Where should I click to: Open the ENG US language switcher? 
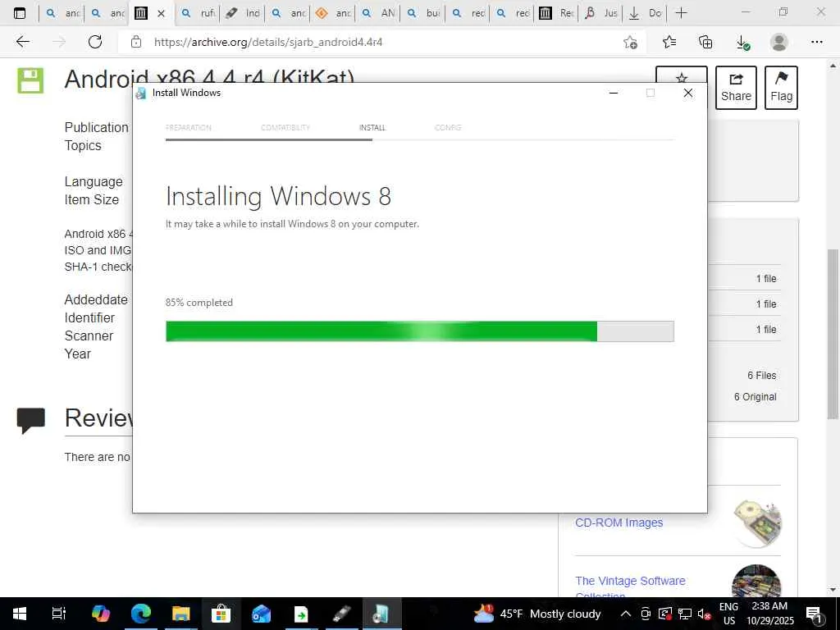click(x=728, y=614)
